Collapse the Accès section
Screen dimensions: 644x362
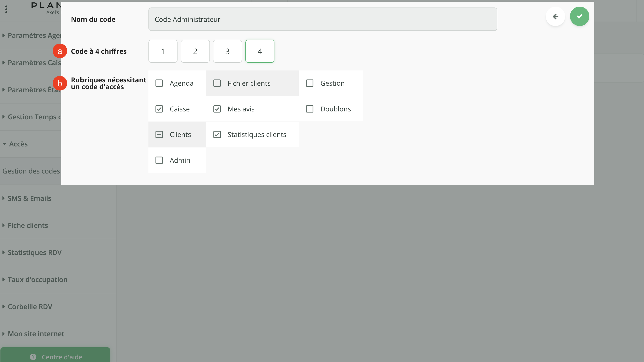[18, 144]
